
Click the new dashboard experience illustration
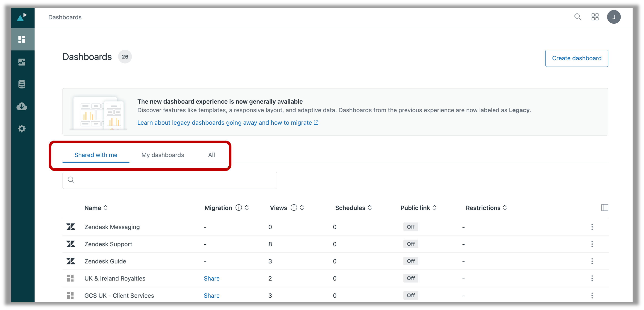tap(98, 113)
